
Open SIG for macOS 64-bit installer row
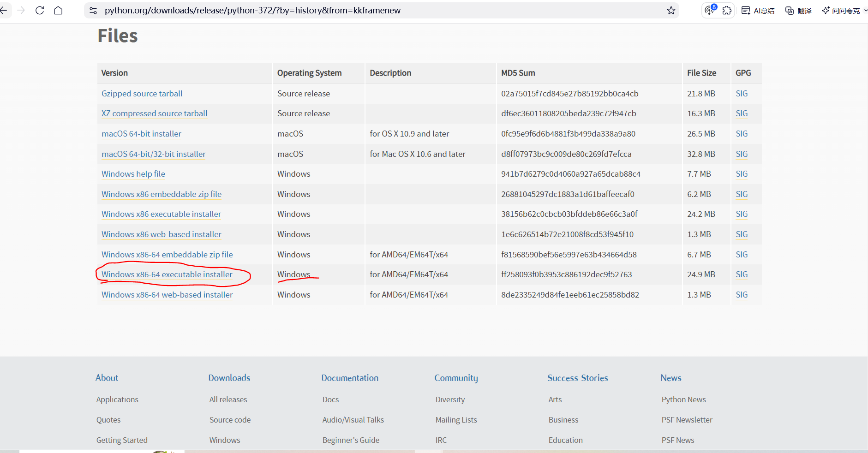[x=742, y=134]
